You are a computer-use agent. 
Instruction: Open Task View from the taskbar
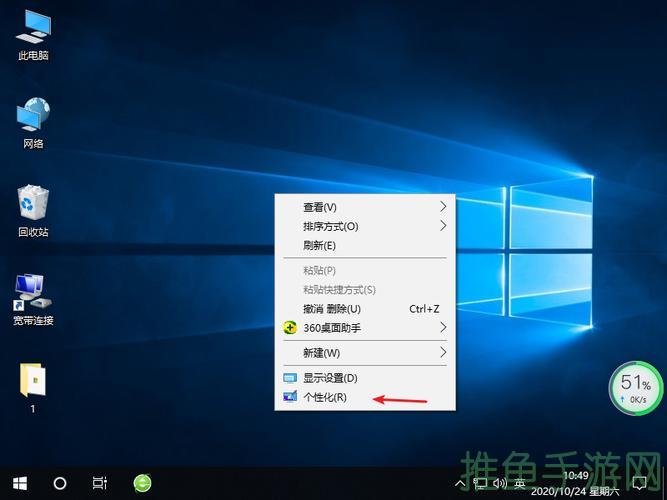(x=100, y=483)
